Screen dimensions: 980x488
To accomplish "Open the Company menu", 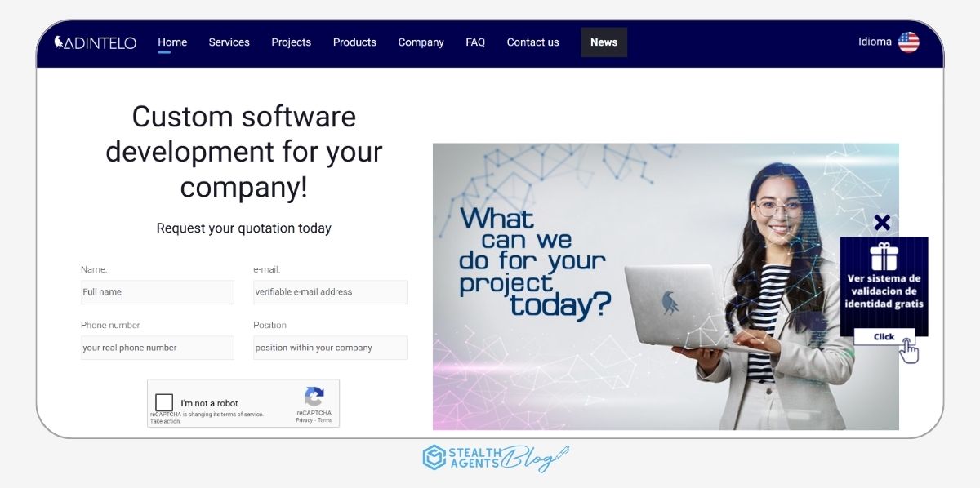I will click(421, 42).
